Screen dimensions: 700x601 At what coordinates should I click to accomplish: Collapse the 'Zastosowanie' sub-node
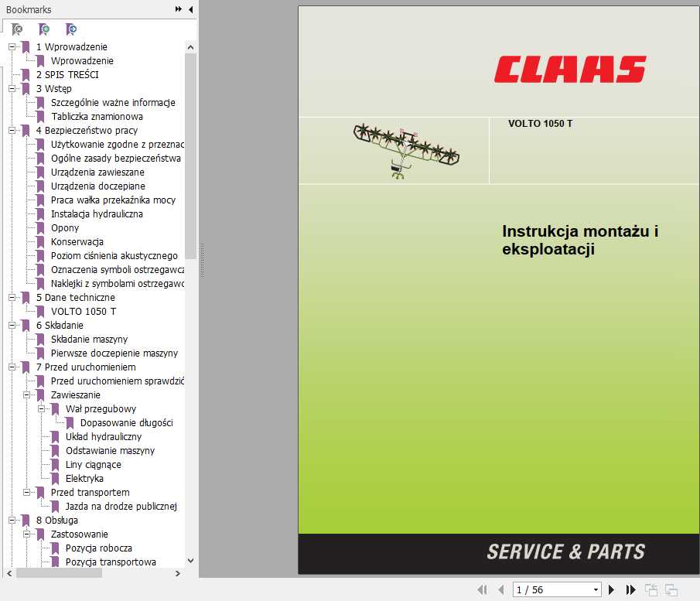(27, 534)
